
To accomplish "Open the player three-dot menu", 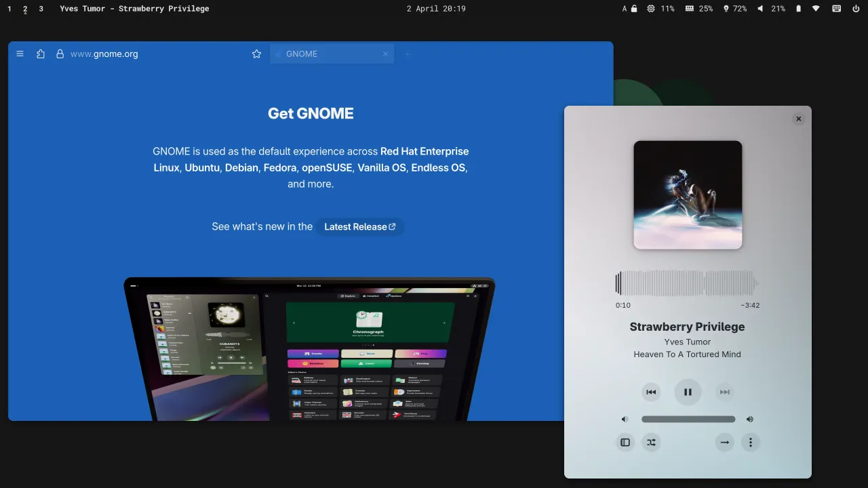I will click(x=751, y=443).
